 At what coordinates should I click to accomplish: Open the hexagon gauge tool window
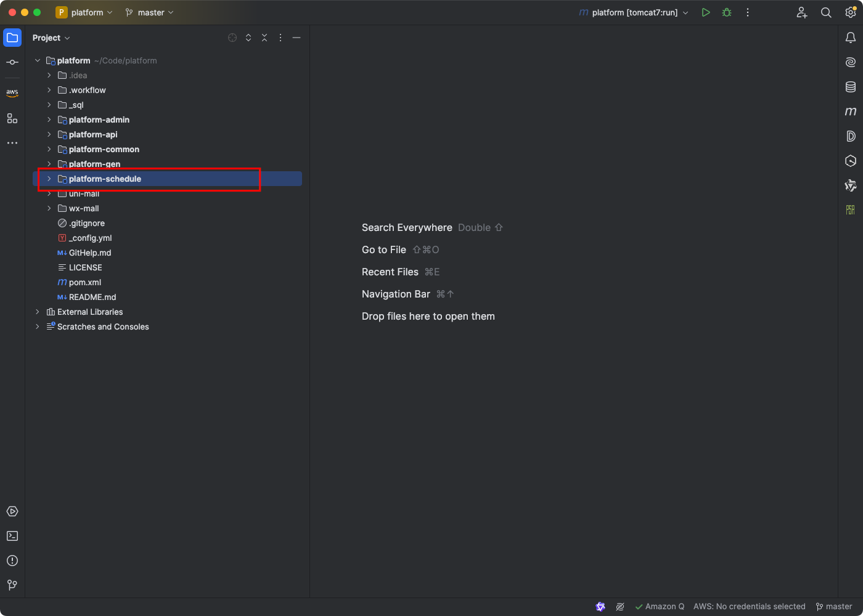pos(851,161)
